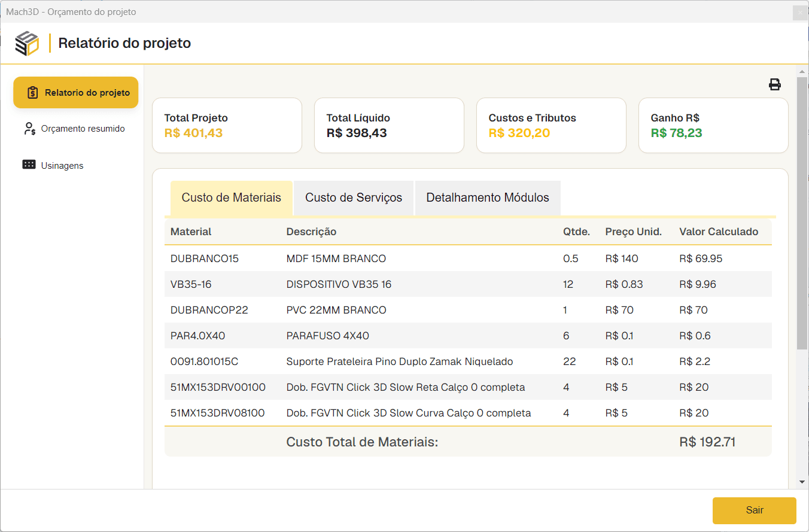Click the MDF 15MM BRANCO description
This screenshot has height=532, width=809.
[x=336, y=259]
